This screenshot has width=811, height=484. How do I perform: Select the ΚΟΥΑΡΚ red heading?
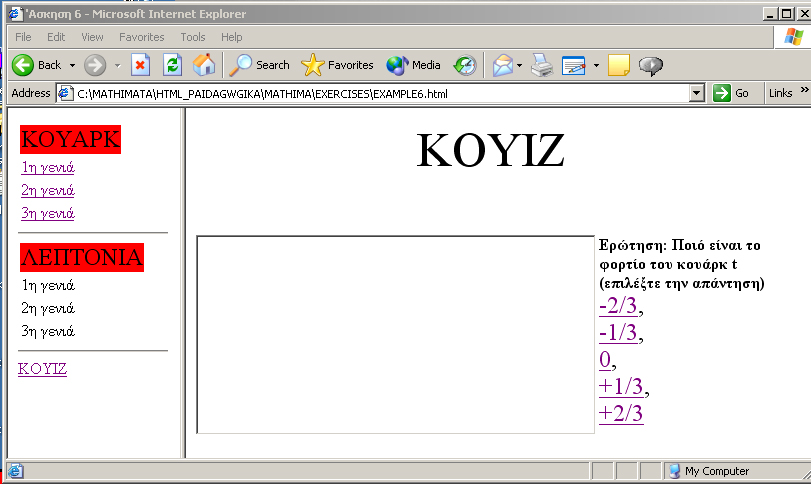tap(70, 139)
